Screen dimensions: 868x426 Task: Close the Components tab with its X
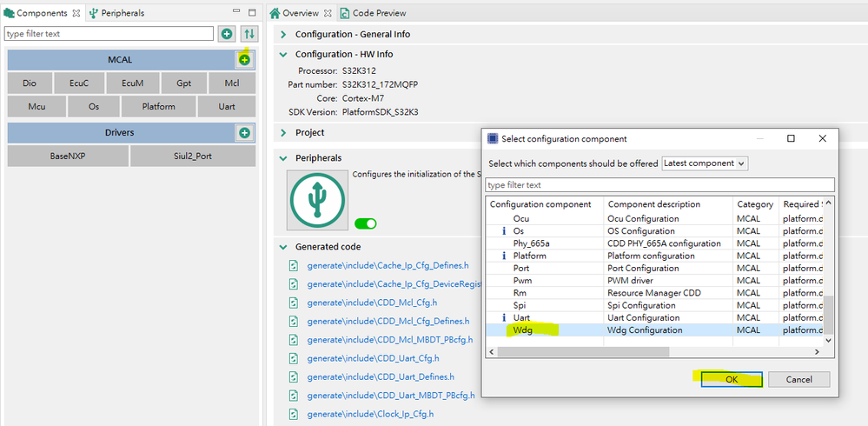pyautogui.click(x=76, y=13)
